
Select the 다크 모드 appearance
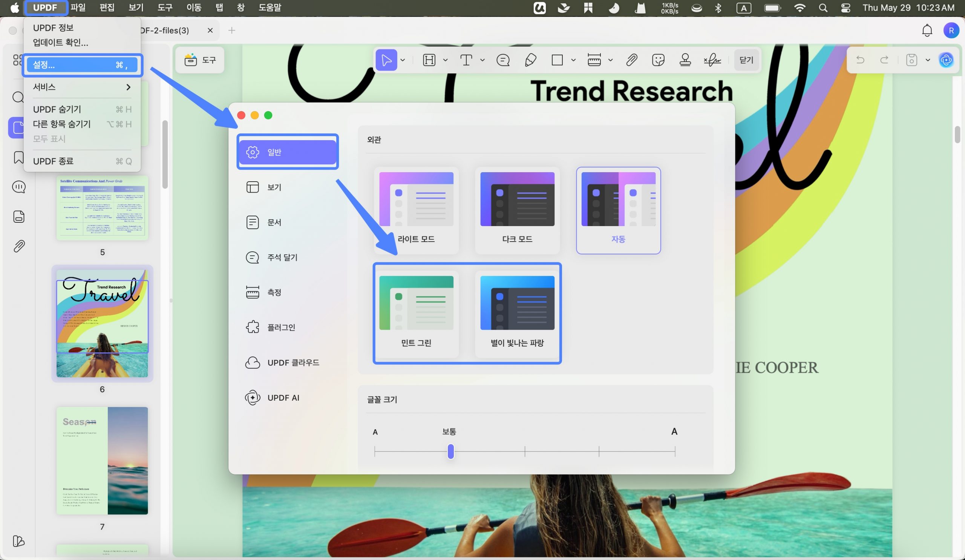pos(517,210)
